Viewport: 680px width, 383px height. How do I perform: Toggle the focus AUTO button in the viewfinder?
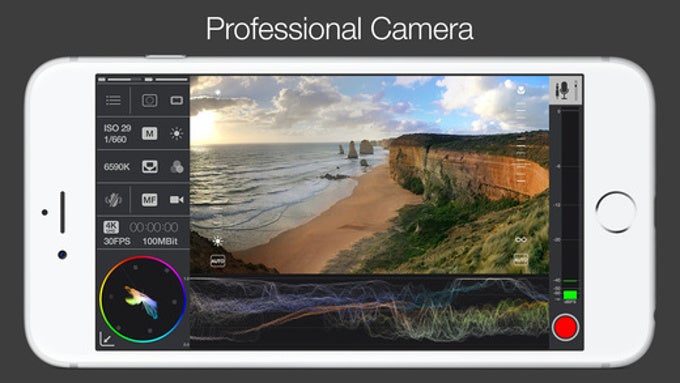pyautogui.click(x=520, y=260)
